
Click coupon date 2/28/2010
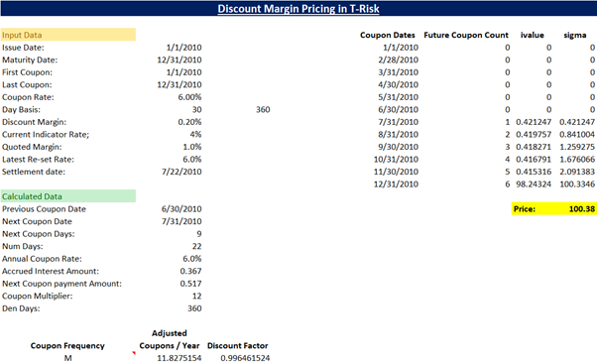[399, 60]
